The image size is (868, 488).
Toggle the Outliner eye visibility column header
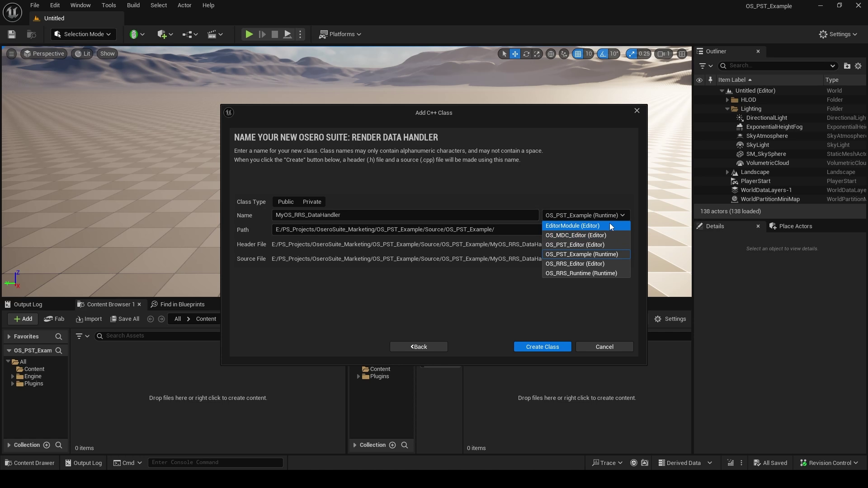pyautogui.click(x=699, y=80)
